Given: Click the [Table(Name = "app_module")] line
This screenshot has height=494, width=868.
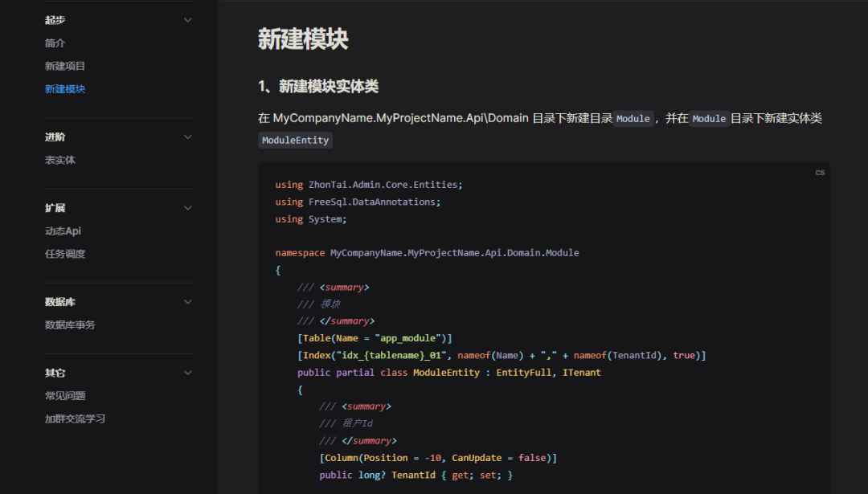Looking at the screenshot, I should [375, 338].
